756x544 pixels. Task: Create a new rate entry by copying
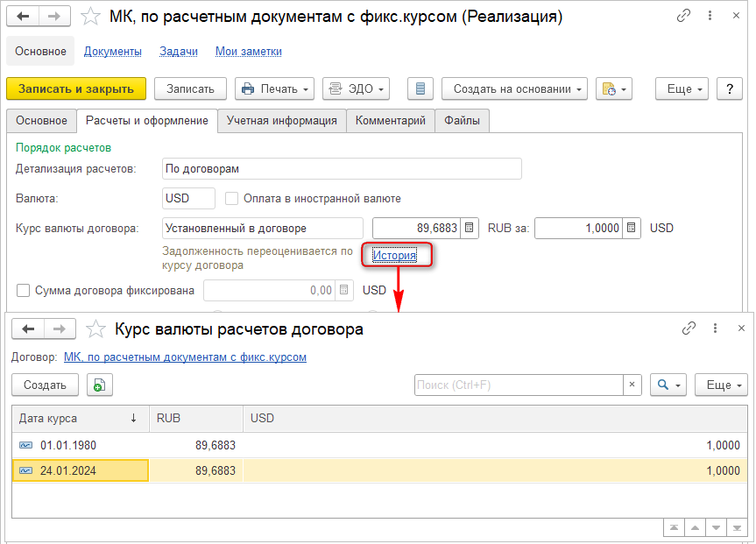pos(100,385)
